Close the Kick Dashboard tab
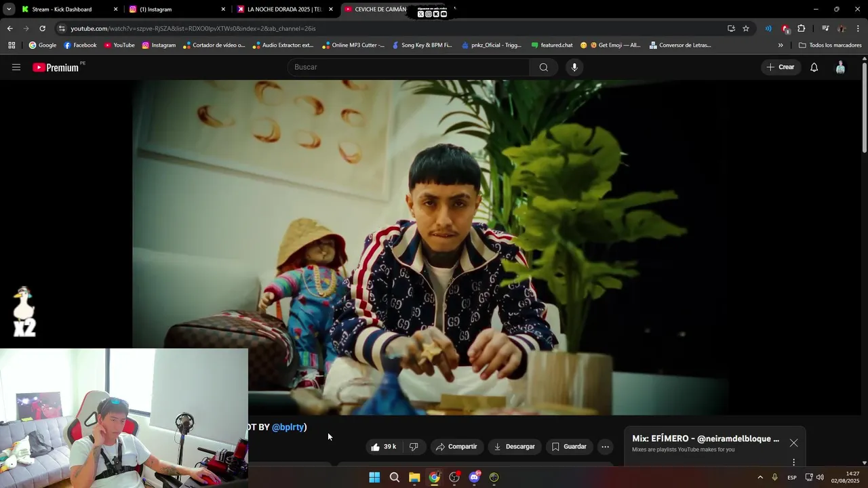The width and height of the screenshot is (868, 488). (115, 9)
